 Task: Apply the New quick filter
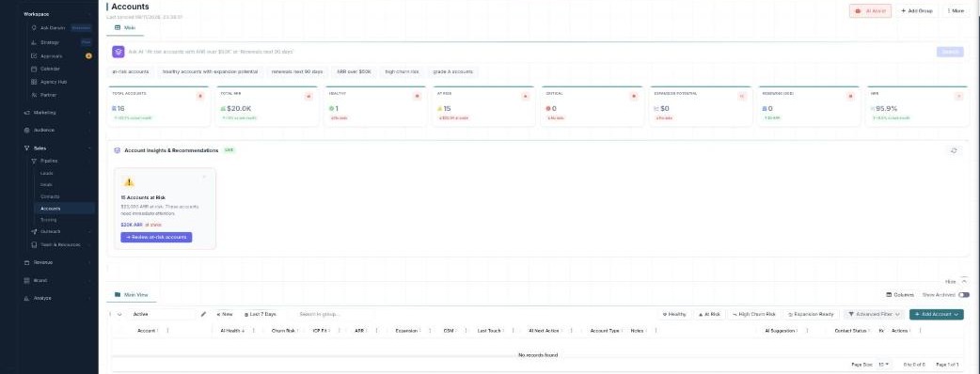point(225,314)
